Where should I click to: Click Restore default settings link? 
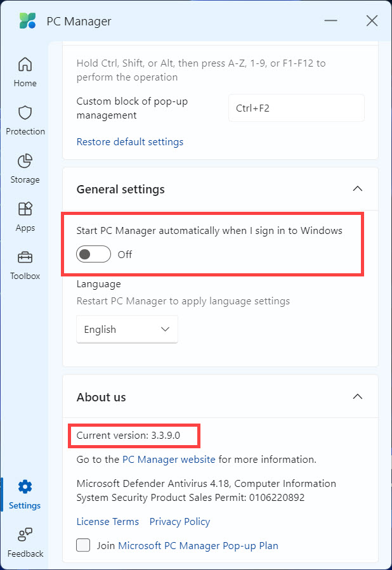[130, 141]
